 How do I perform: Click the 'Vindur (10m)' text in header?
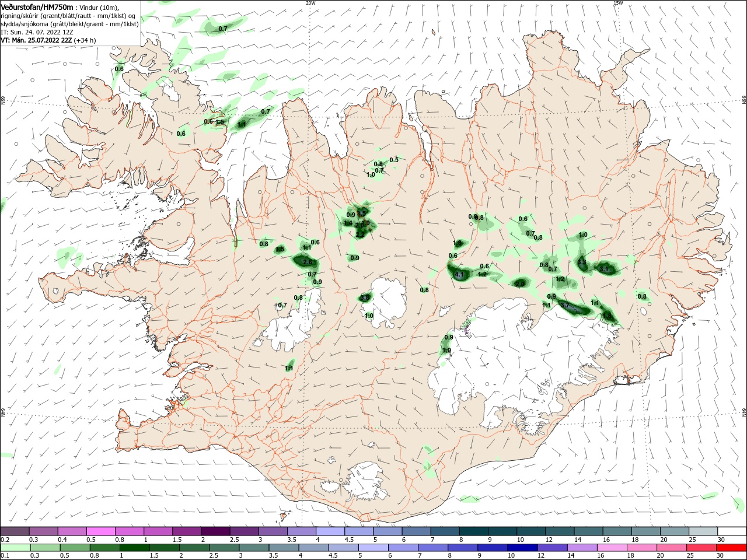pos(100,7)
